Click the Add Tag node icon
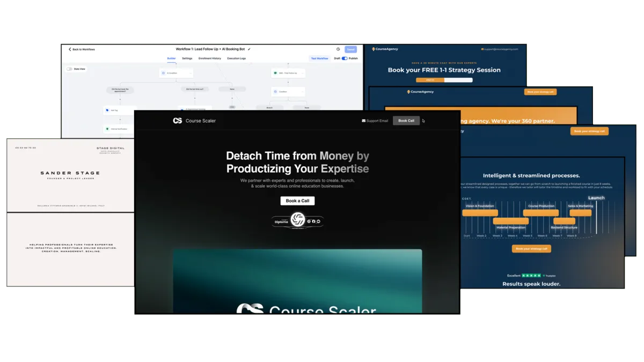 107,110
